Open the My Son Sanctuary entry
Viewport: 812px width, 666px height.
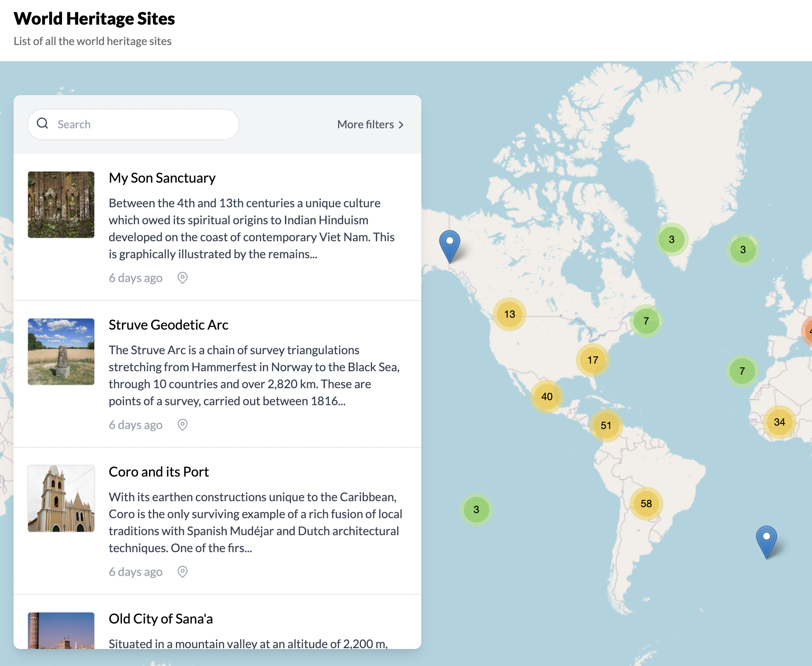coord(162,178)
